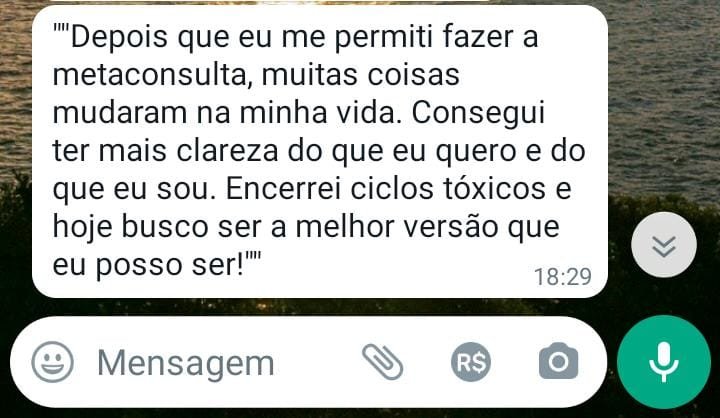Tap the word "Consegui" in the bubble
The width and height of the screenshot is (720, 418).
[x=478, y=114]
